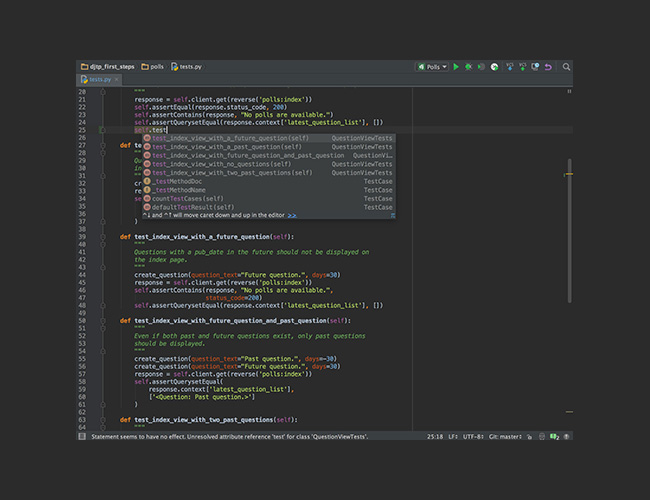Image resolution: width=650 pixels, height=500 pixels.
Task: Choose countTestCases(self) completion suggestion
Action: click(x=269, y=199)
